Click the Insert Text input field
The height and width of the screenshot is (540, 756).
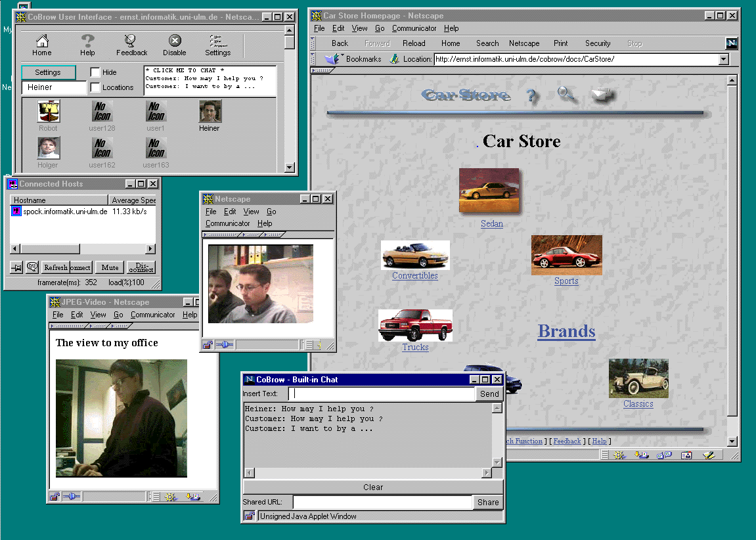point(382,394)
